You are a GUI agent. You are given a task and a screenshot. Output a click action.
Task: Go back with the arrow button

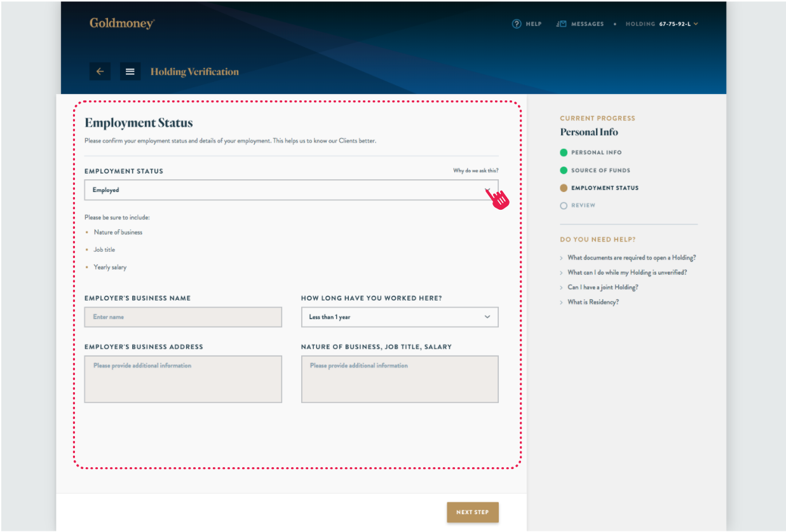click(x=100, y=71)
